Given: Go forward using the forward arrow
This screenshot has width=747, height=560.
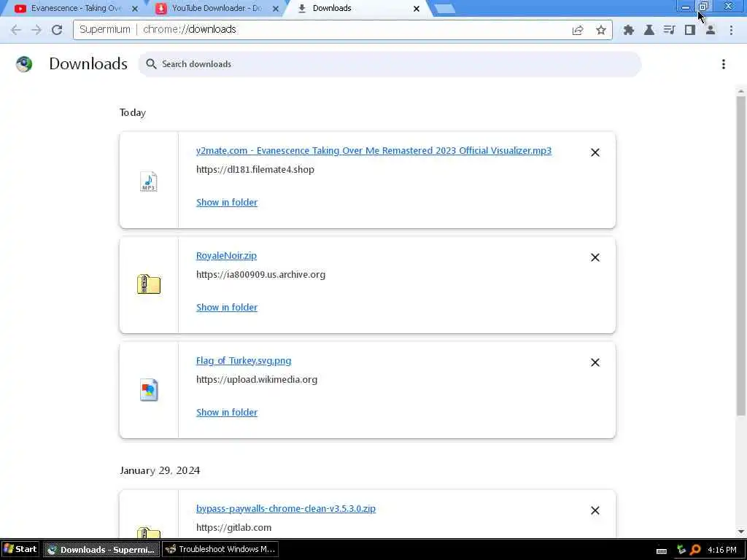Looking at the screenshot, I should (36, 29).
